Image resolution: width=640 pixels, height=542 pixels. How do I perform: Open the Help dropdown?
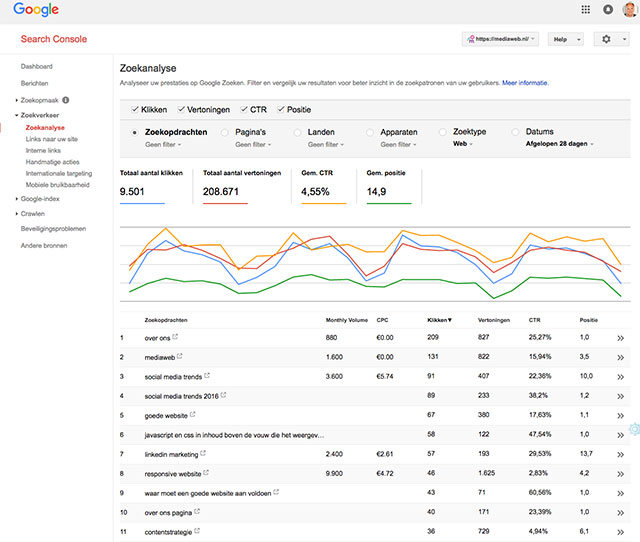tap(566, 39)
